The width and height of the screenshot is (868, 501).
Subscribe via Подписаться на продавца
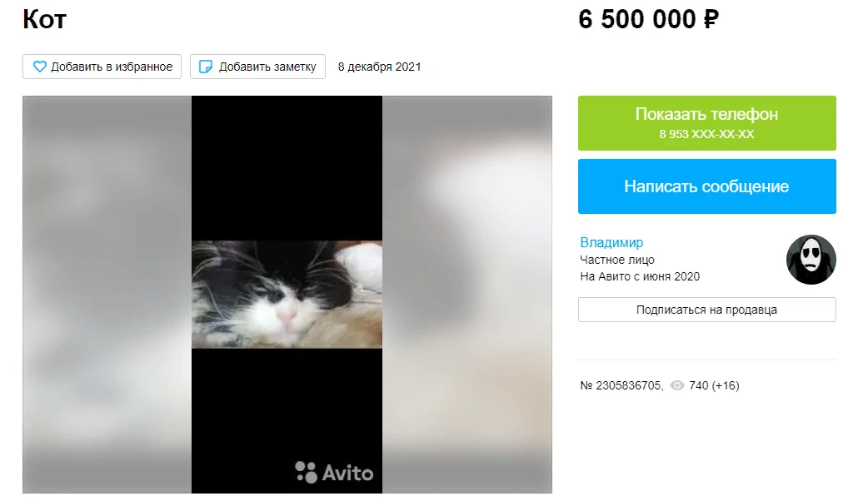pyautogui.click(x=707, y=310)
